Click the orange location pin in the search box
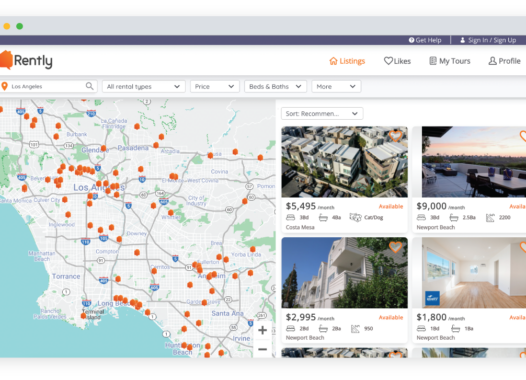526x380 pixels. click(4, 87)
